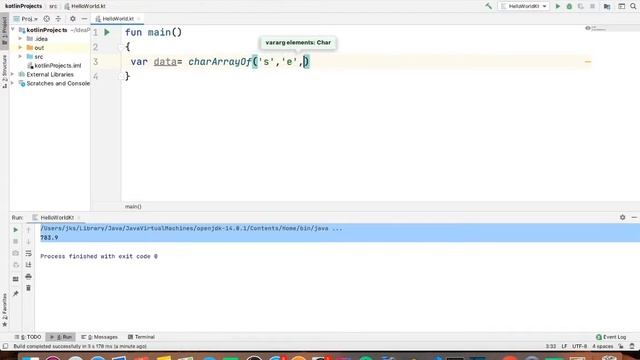Image resolution: width=640 pixels, height=360 pixels.
Task: Open Project panel settings gear
Action: click(x=73, y=19)
